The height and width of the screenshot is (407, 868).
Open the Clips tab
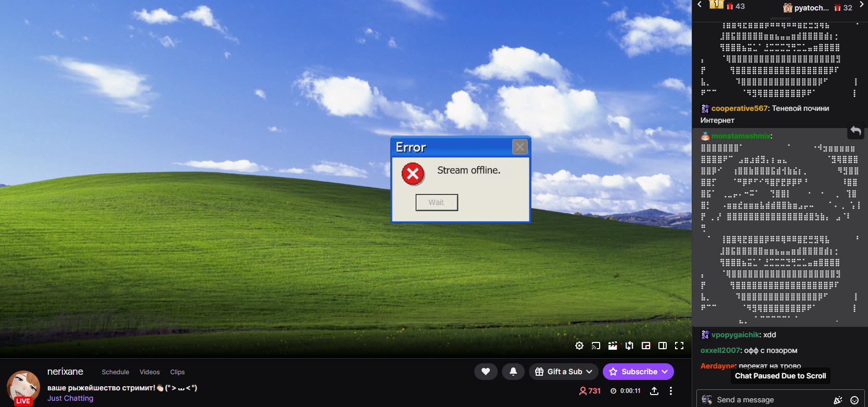[x=177, y=372]
